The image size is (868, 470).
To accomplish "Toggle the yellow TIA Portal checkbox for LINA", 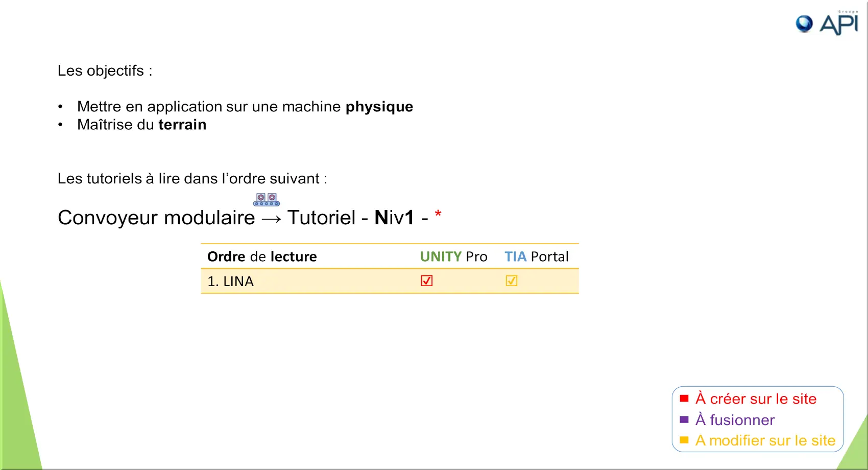I will point(512,281).
